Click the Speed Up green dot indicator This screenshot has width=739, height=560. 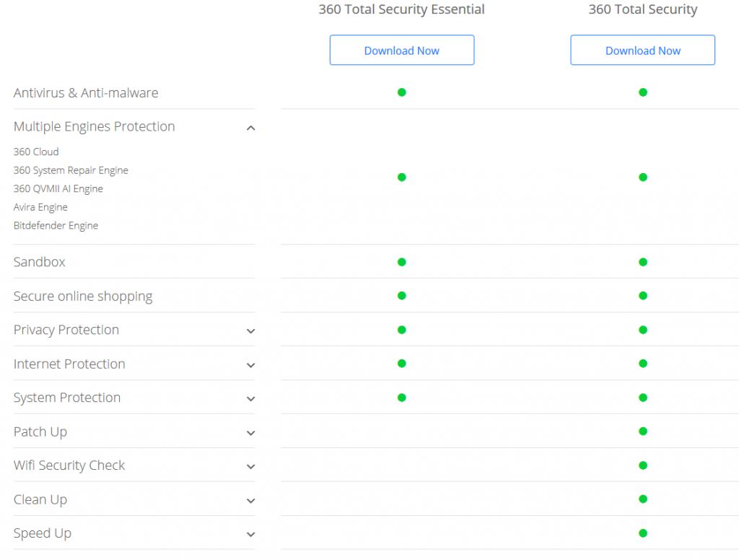click(x=642, y=533)
